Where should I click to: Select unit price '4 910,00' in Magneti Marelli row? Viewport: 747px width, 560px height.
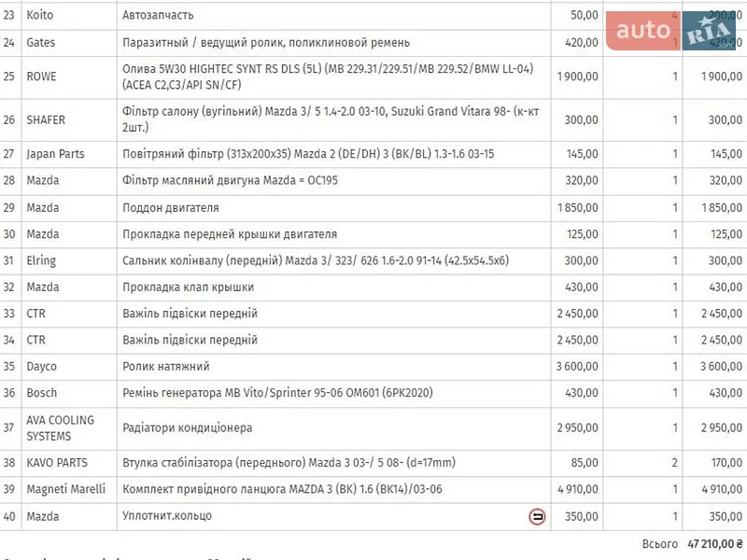(x=578, y=489)
